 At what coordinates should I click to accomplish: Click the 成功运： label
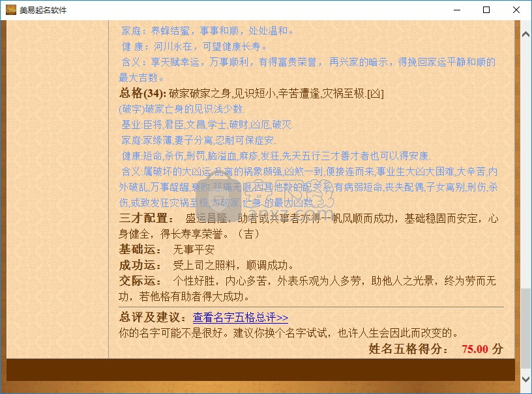(x=140, y=265)
